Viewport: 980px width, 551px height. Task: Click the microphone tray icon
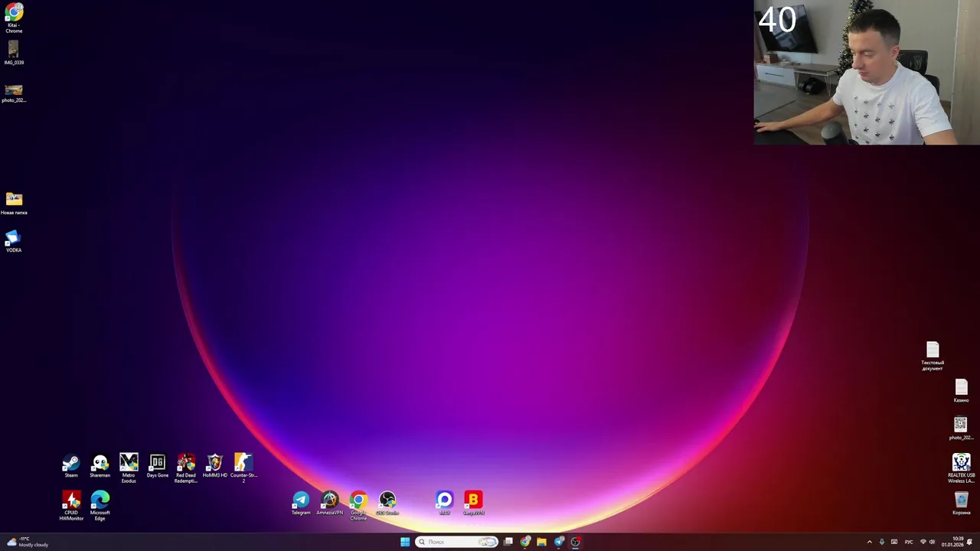click(881, 542)
